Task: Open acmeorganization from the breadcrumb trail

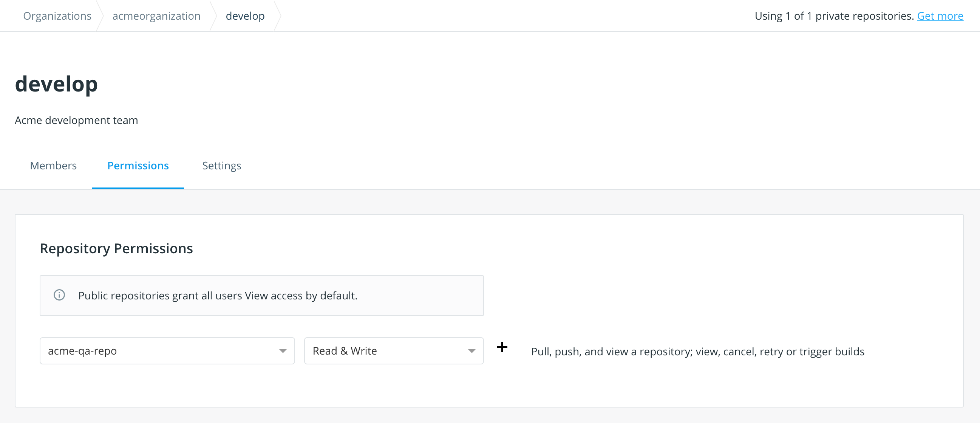Action: 156,15
